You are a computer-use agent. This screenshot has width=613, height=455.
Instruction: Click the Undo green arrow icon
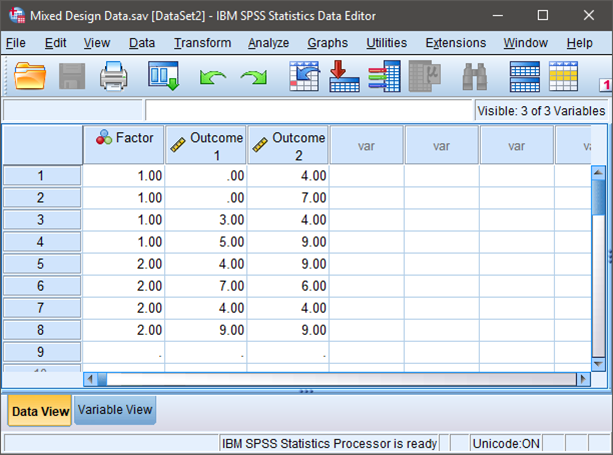(212, 77)
